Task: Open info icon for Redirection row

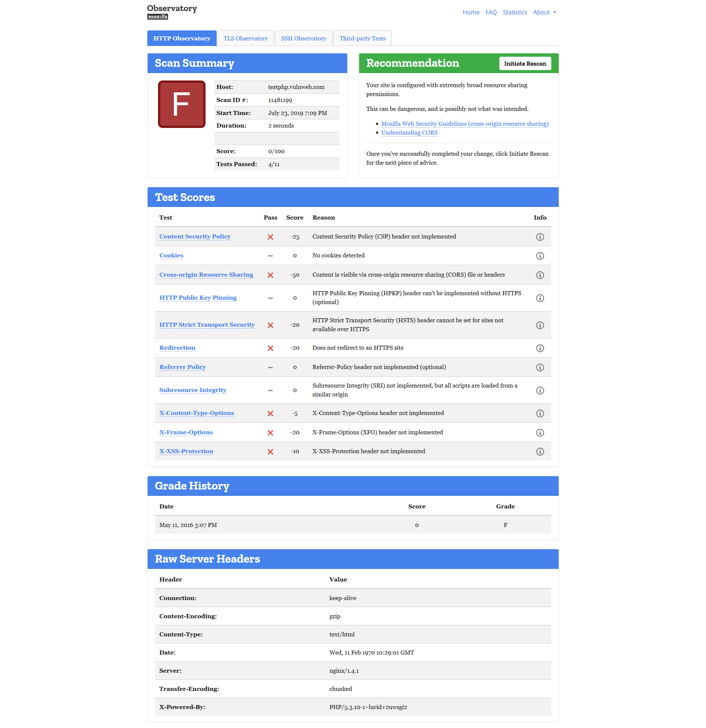Action: (x=540, y=348)
